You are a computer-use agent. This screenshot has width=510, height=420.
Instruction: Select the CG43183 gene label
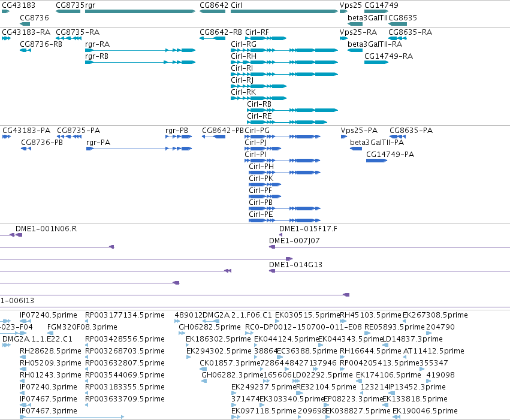coord(19,5)
